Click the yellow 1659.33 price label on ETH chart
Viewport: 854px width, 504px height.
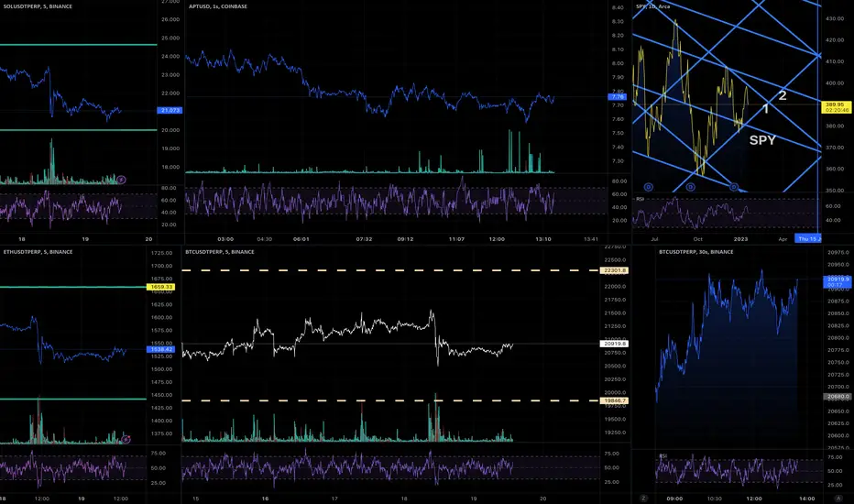pos(160,287)
